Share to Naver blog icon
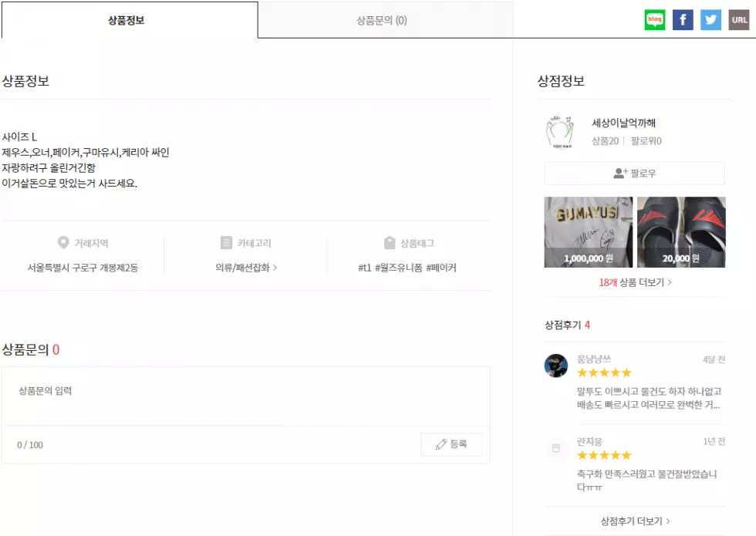This screenshot has height=536, width=756. pos(655,20)
